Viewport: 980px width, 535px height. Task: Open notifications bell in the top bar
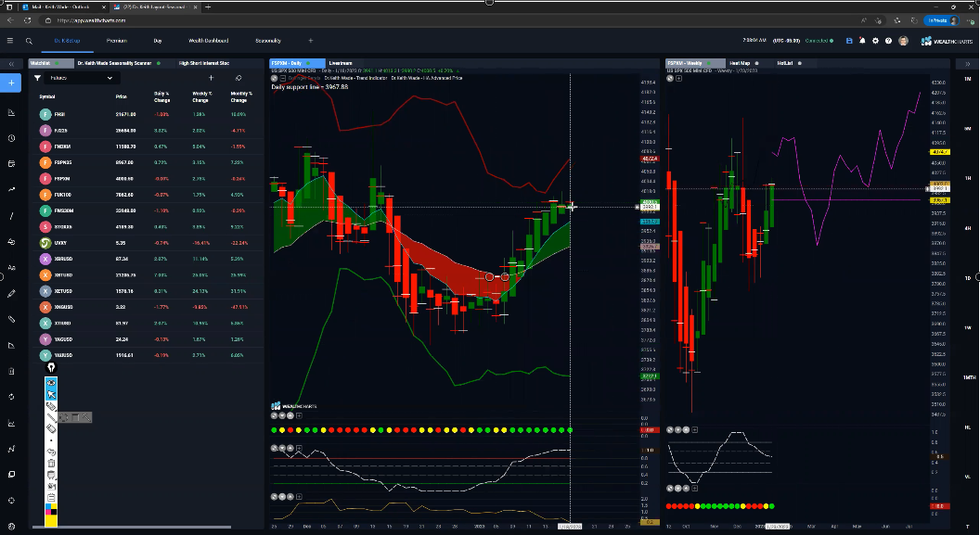pos(862,41)
